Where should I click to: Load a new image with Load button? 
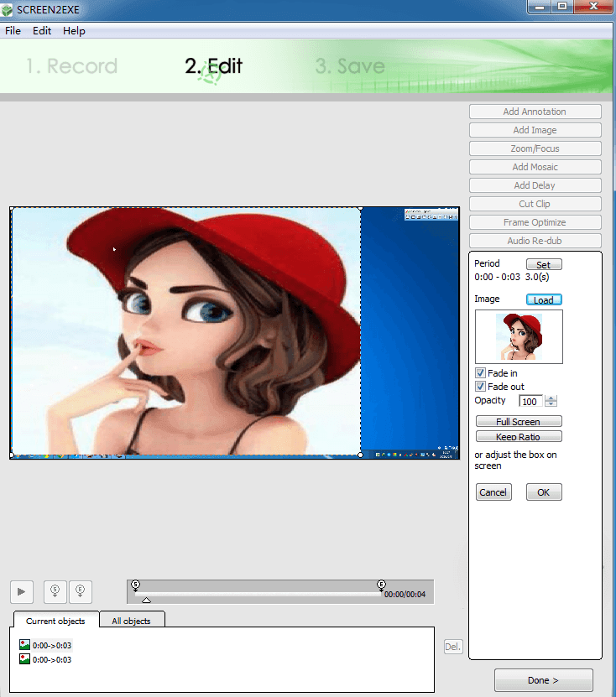point(544,300)
